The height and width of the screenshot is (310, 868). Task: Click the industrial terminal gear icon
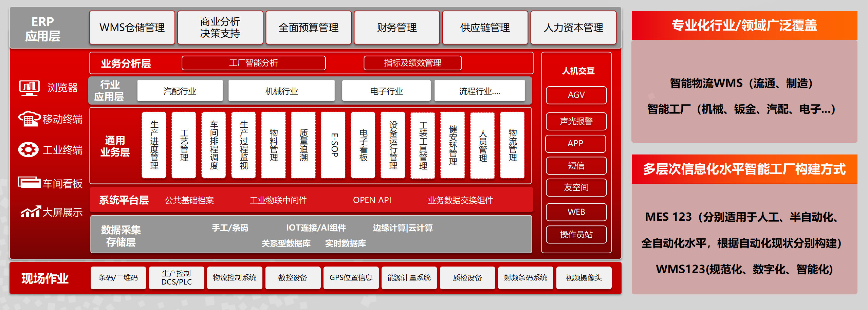29,150
